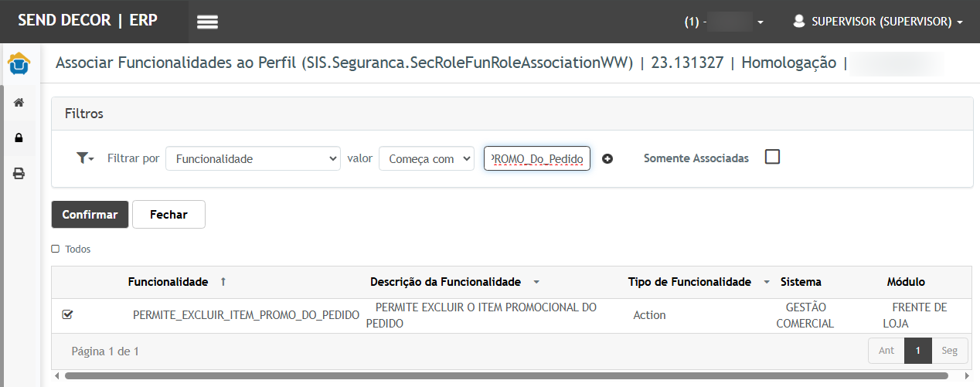980x387 pixels.
Task: Open the Filtrar por Funcionalidade dropdown
Action: click(253, 158)
